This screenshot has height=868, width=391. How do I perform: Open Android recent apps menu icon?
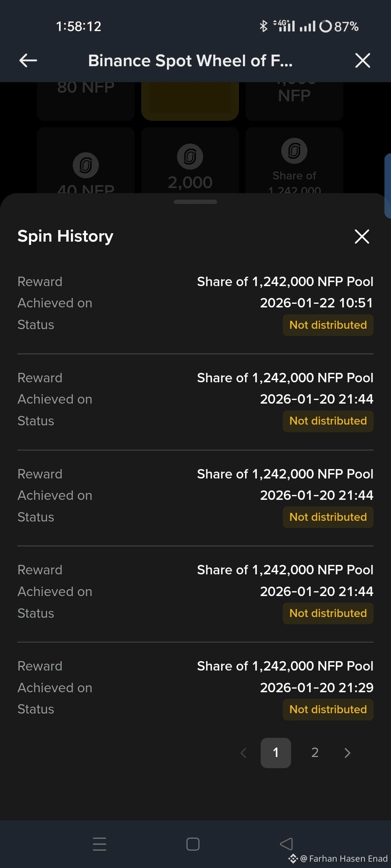(100, 844)
